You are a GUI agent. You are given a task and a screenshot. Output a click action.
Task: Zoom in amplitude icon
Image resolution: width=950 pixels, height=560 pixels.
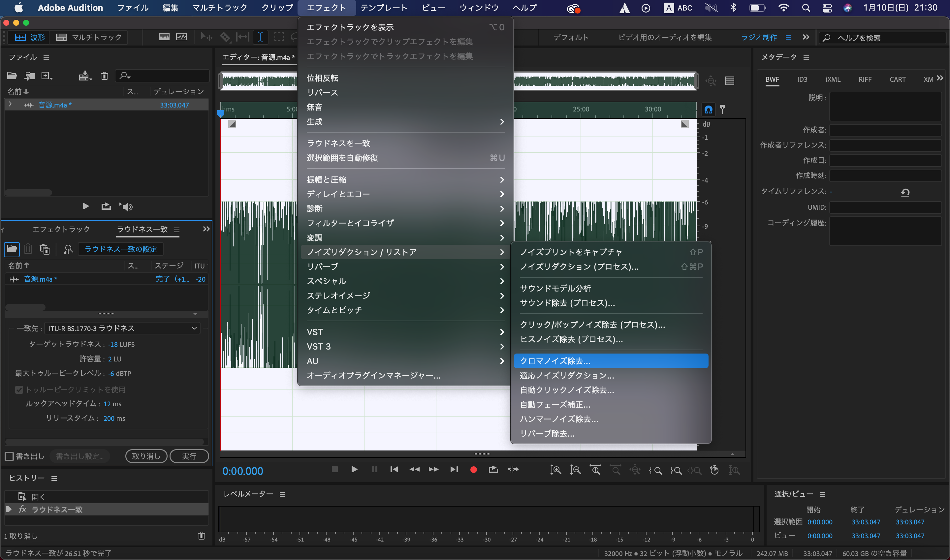(555, 470)
